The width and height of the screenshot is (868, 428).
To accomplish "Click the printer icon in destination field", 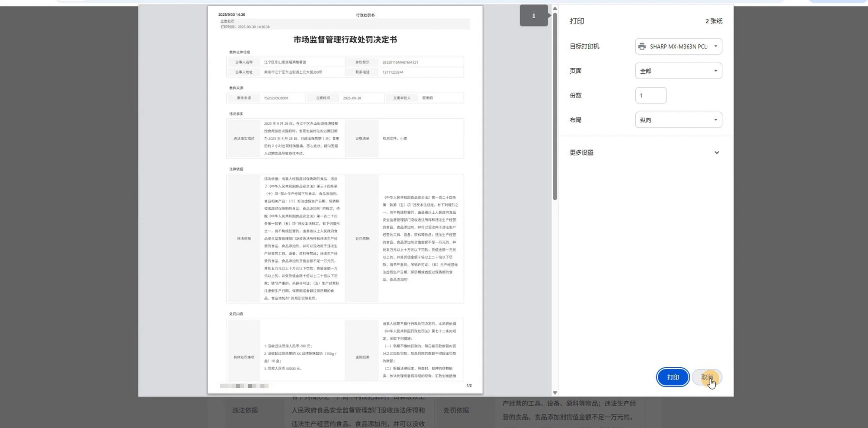I will pyautogui.click(x=642, y=47).
